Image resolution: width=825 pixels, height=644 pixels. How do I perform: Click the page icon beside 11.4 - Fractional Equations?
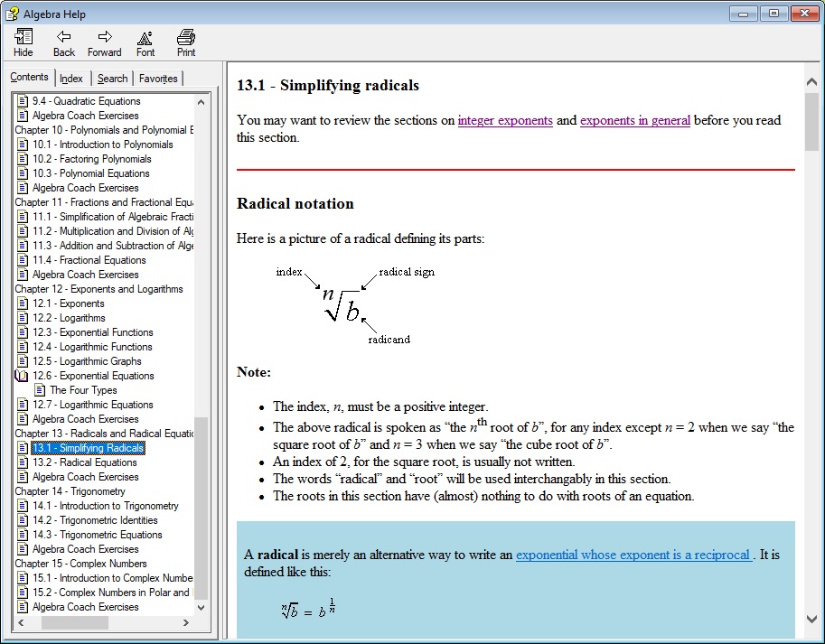23,260
